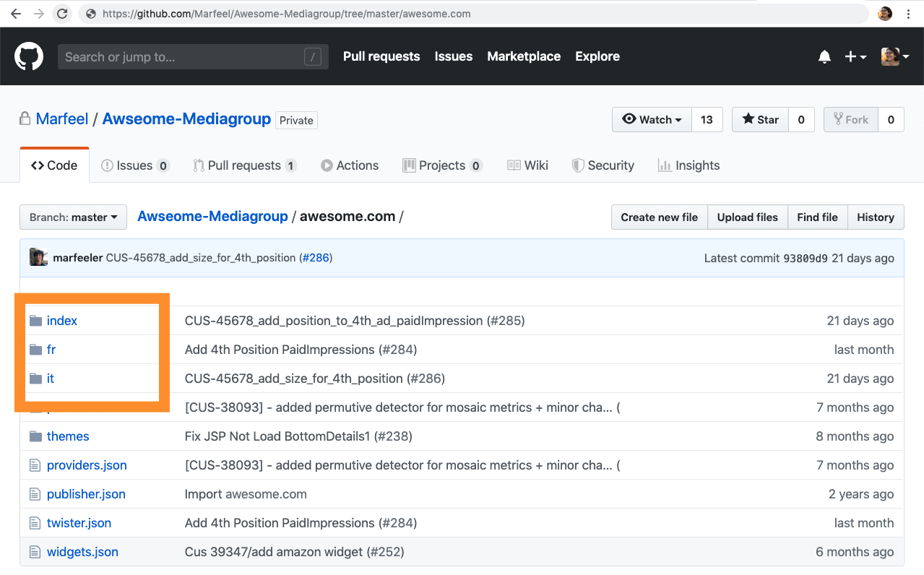Open pull request #286 link in commit bar

[316, 258]
